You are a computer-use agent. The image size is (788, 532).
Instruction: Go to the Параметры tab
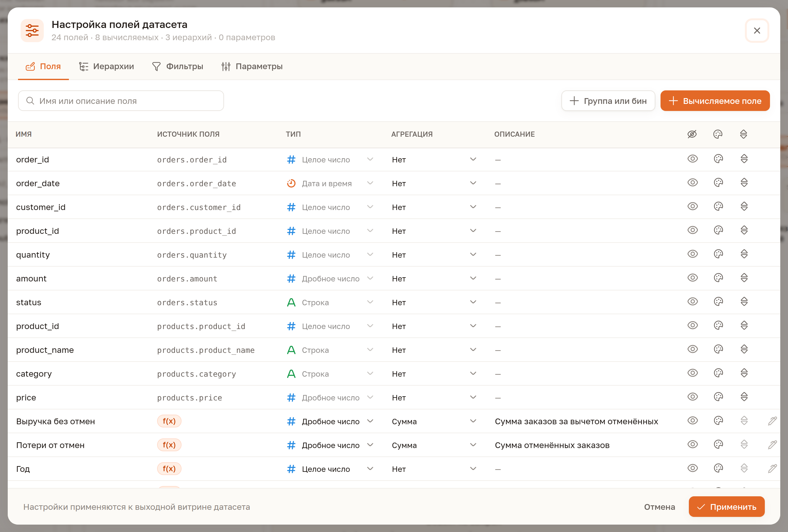252,66
